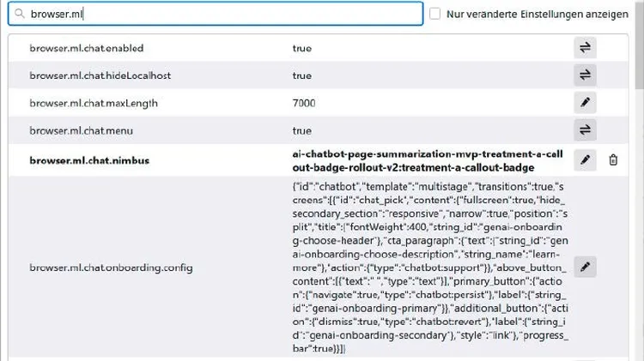Click the 'true' value of browser.ml.chat.enabled
644x361 pixels.
301,48
